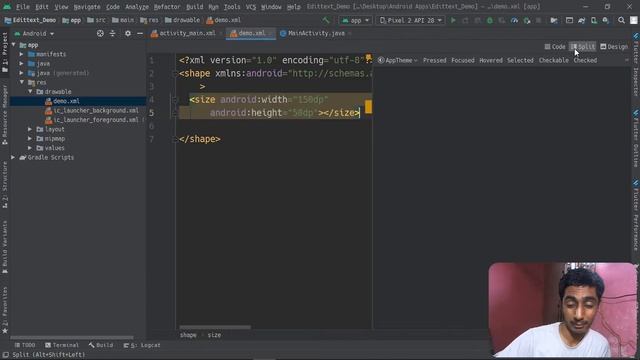Open the Structure tool window
The width and height of the screenshot is (640, 360).
click(x=4, y=184)
